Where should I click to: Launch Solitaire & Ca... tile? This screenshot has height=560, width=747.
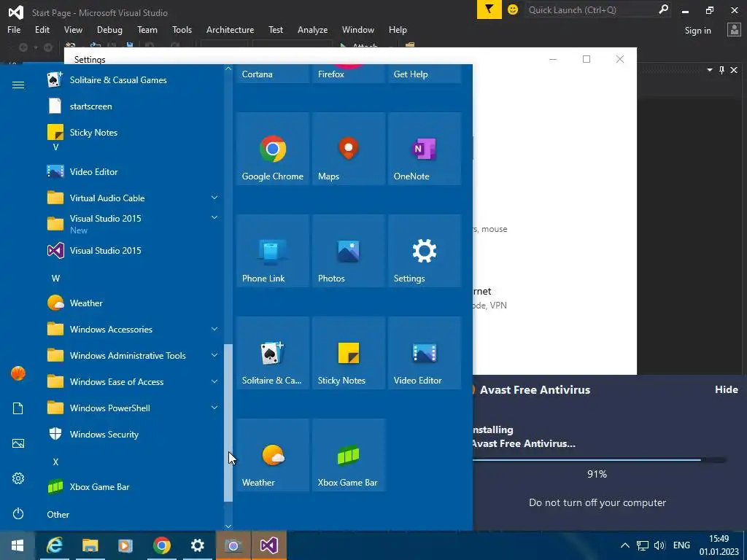[273, 354]
